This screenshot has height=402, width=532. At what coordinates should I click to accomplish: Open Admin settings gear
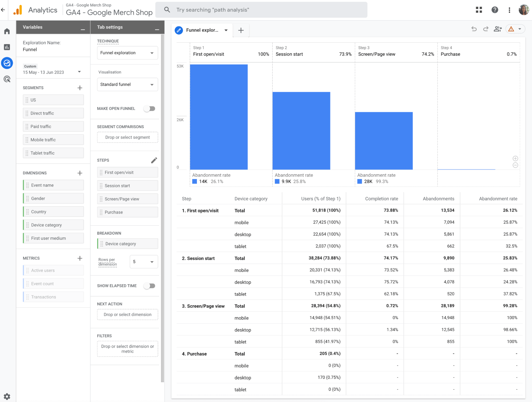pos(7,396)
